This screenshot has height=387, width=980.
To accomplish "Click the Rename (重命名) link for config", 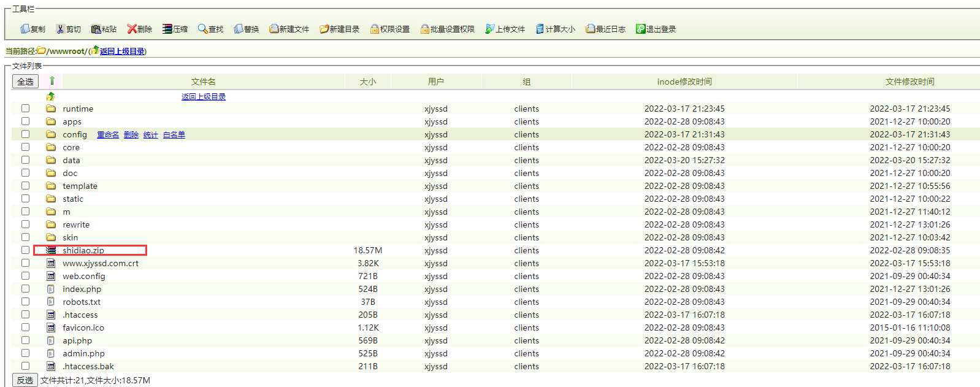I will [x=108, y=135].
